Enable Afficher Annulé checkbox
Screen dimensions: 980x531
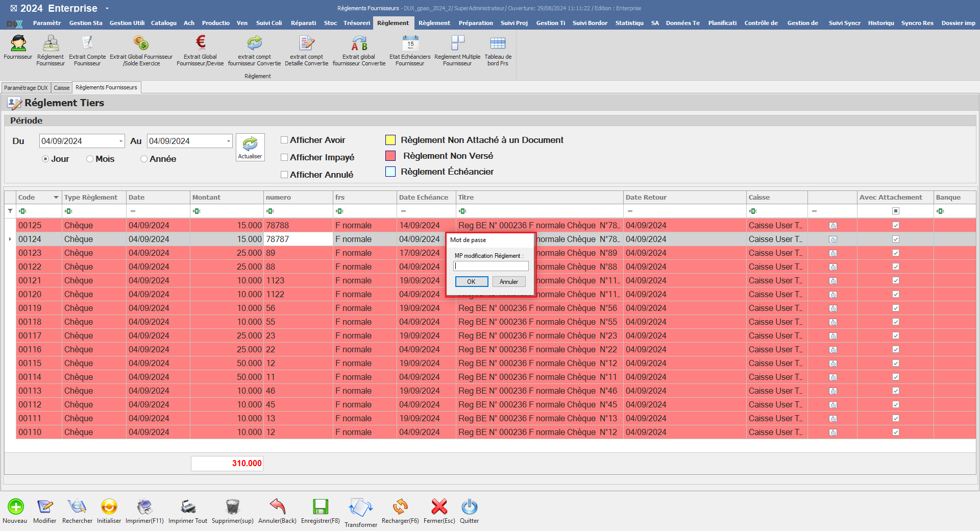pos(284,175)
